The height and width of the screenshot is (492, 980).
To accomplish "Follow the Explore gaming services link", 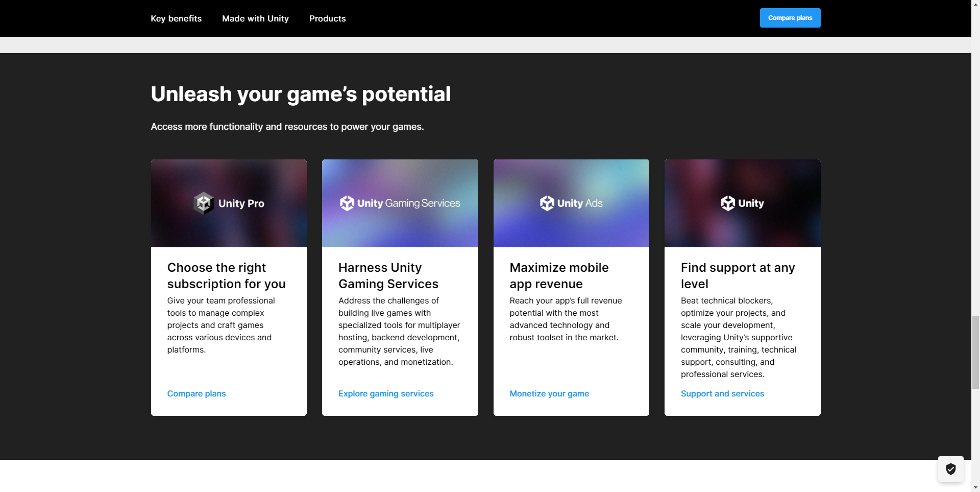I will pyautogui.click(x=386, y=393).
